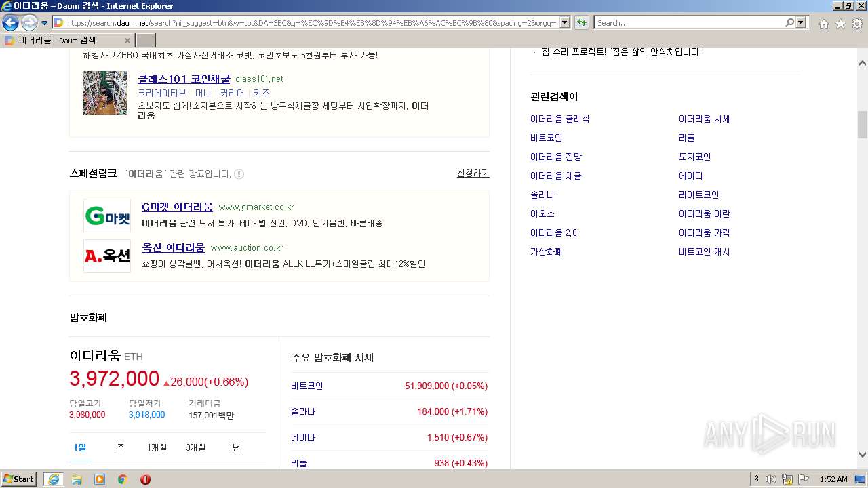Click the 옥션 logo image
The width and height of the screenshot is (868, 488).
point(107,256)
